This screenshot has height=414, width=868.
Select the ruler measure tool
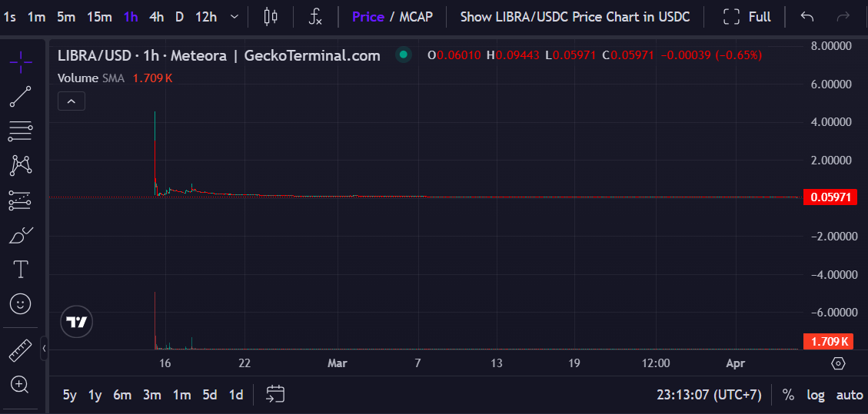tap(21, 350)
